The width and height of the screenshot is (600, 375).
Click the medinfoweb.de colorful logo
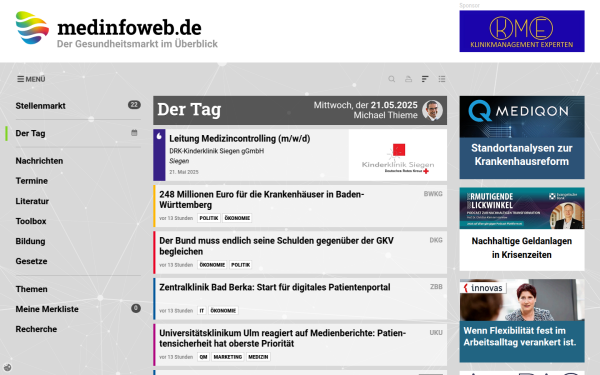click(32, 28)
